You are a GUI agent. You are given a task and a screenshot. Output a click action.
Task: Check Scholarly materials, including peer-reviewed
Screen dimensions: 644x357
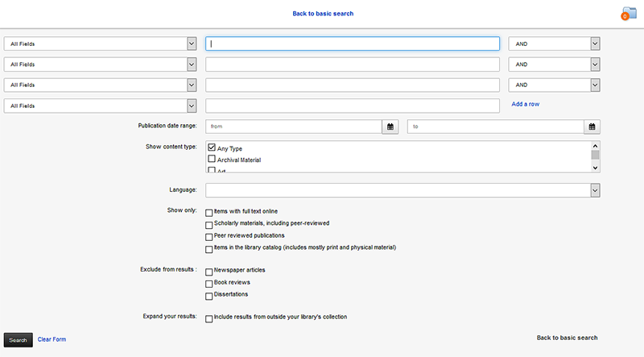click(x=209, y=226)
